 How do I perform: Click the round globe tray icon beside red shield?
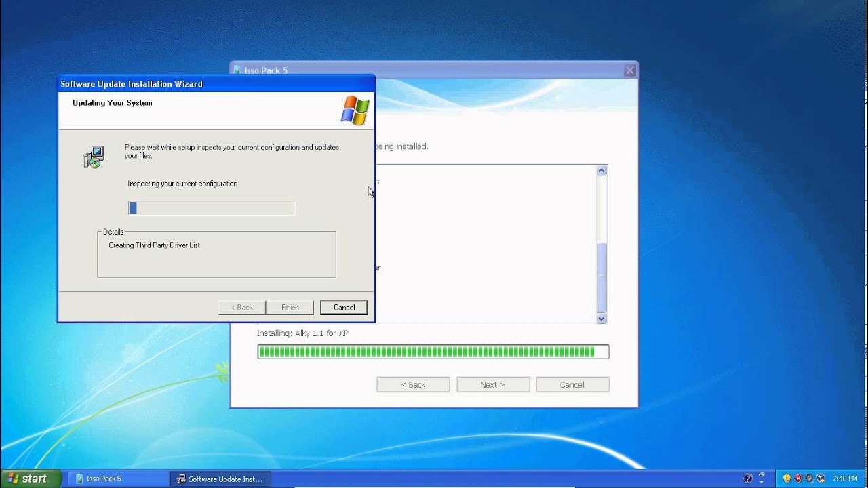[809, 479]
